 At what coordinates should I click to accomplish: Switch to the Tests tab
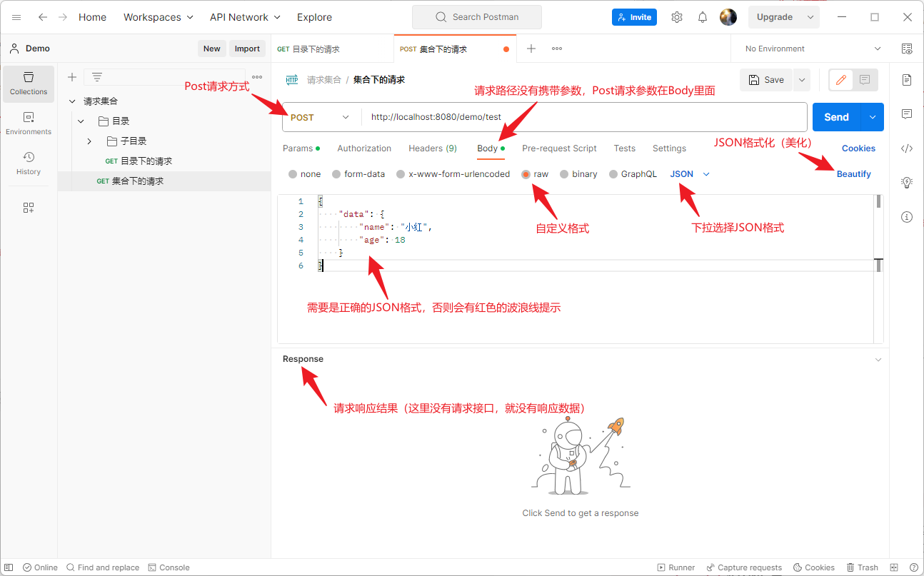click(624, 148)
